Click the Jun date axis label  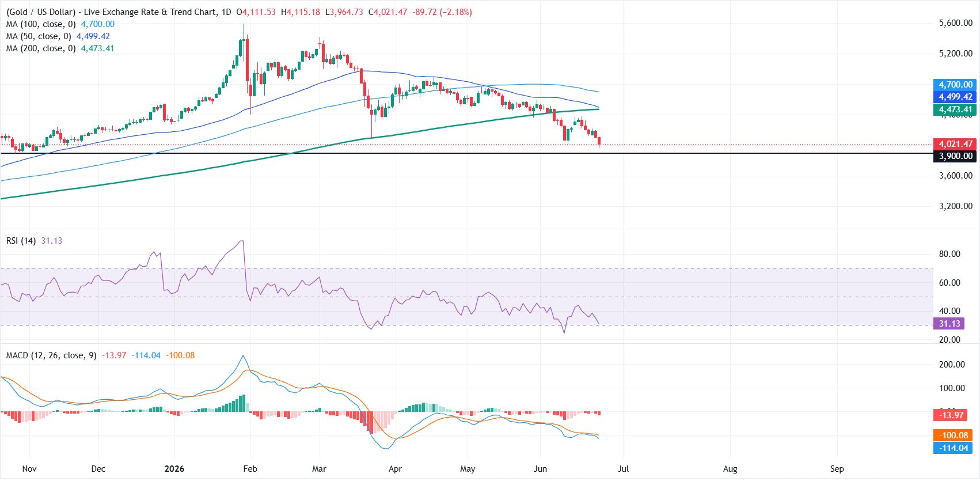540,469
